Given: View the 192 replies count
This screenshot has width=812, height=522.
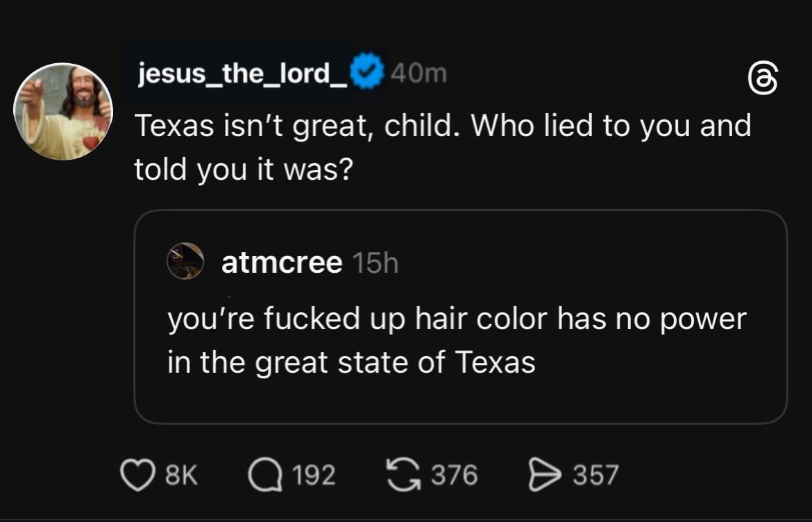Looking at the screenshot, I should tap(313, 475).
